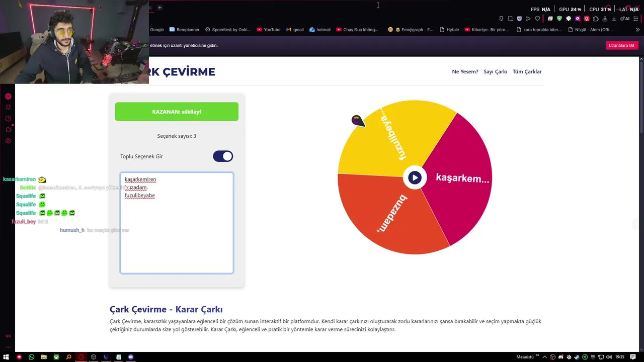This screenshot has height=362, width=644.
Task: Click the snapshot capture icon
Action: click(510, 19)
